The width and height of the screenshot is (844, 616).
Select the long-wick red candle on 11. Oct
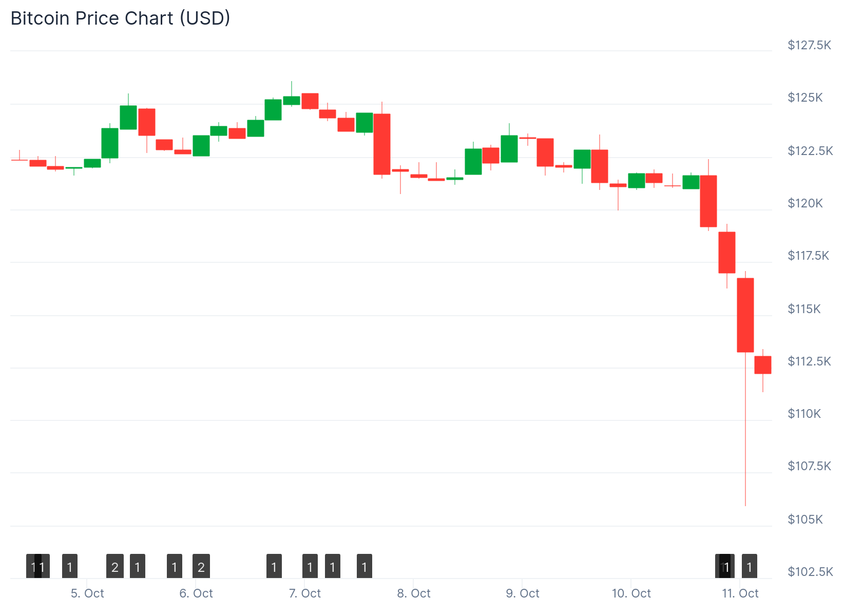[745, 315]
